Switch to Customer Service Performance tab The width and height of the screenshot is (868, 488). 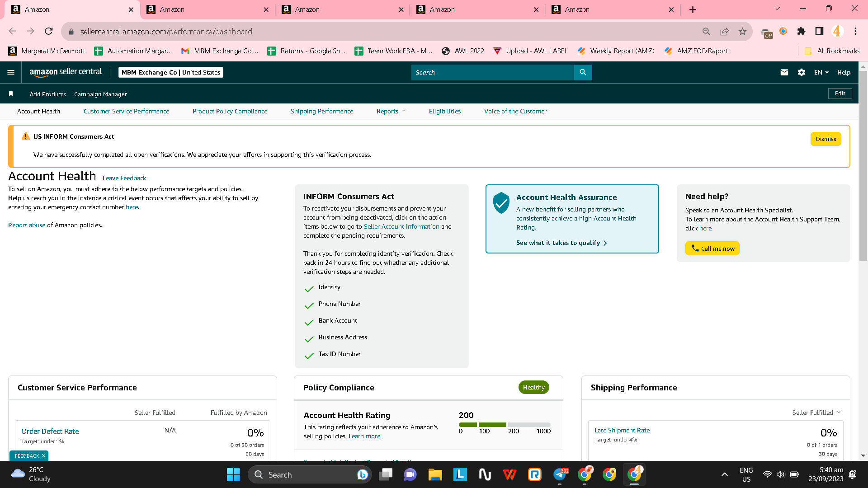point(127,111)
